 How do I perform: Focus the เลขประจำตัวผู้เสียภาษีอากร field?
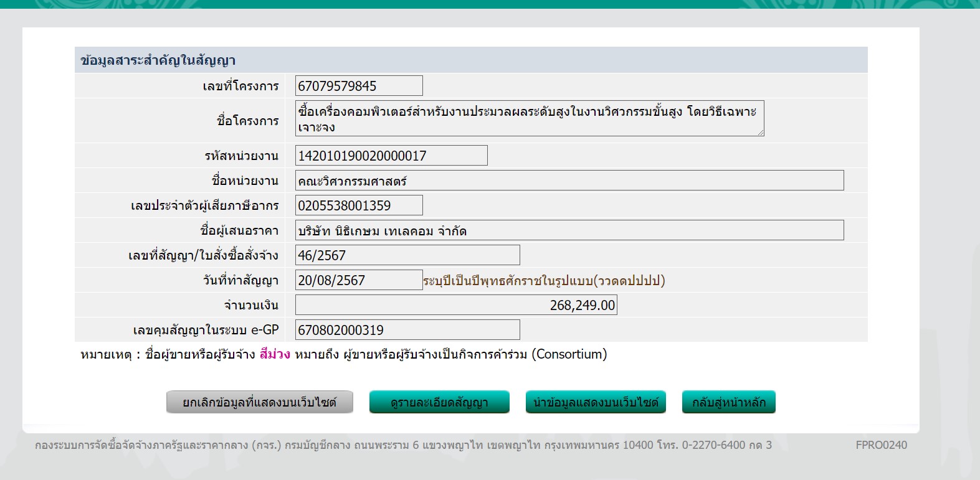pyautogui.click(x=358, y=205)
